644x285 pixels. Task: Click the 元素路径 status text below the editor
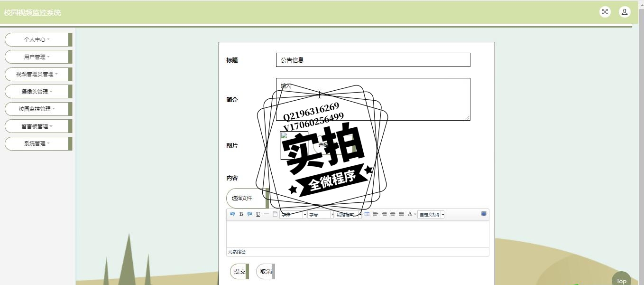(237, 252)
